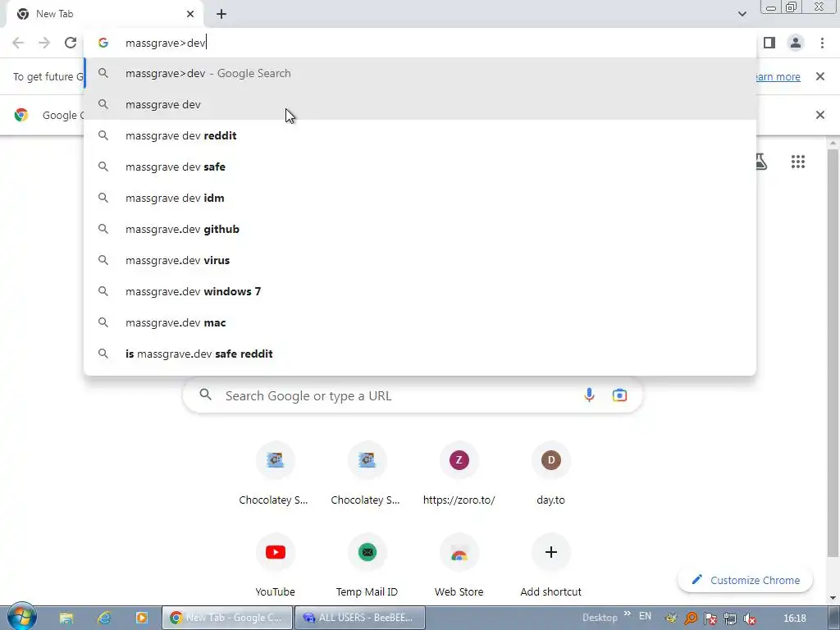This screenshot has height=630, width=840.
Task: Open the Action Center flag tray icon
Action: (x=710, y=619)
